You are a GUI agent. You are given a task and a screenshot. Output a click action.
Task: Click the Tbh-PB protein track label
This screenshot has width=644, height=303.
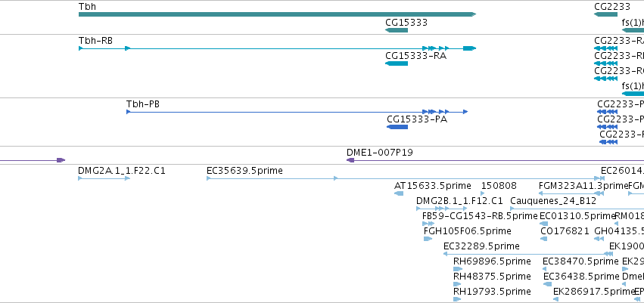tap(143, 104)
